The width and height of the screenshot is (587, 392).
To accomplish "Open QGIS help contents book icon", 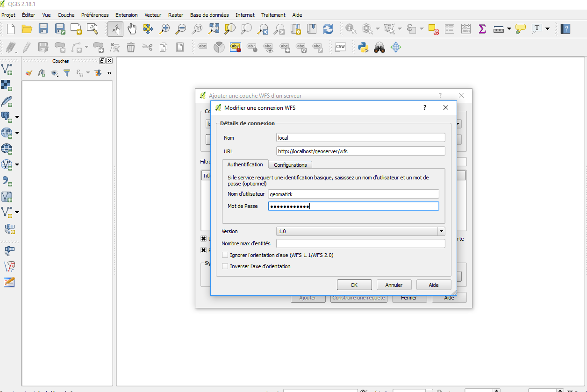I will click(x=566, y=29).
